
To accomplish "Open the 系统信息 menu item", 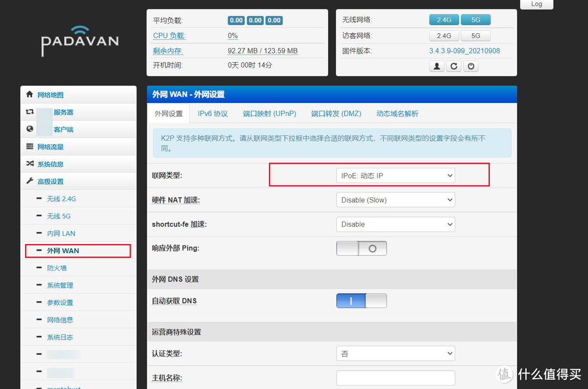I will click(78, 163).
